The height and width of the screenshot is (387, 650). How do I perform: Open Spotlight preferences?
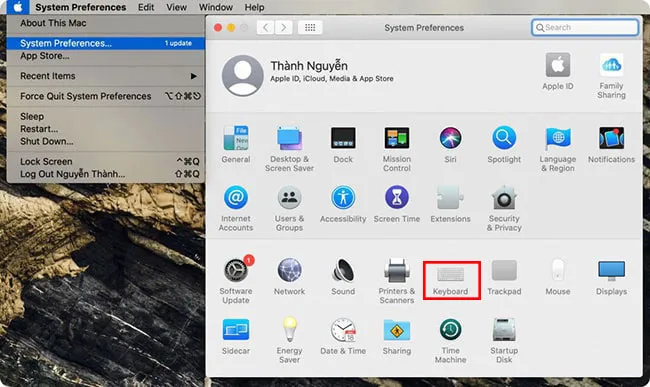point(504,144)
